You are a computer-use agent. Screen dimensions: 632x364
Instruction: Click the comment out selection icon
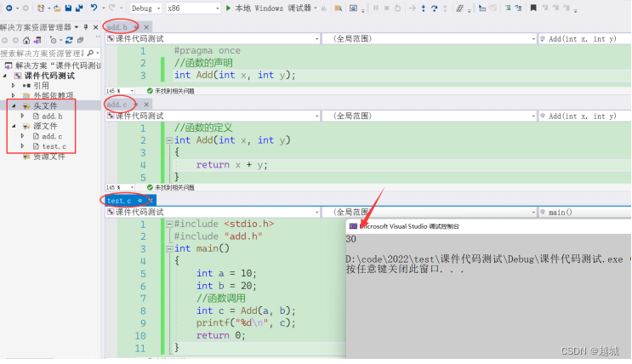coord(508,8)
